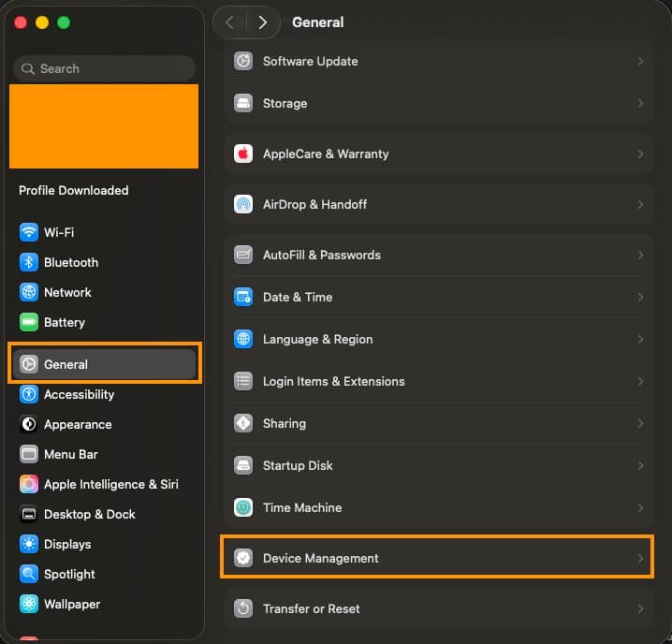Click the red AppleCare apple icon
Viewport: 672px width, 644px height.
pos(243,154)
